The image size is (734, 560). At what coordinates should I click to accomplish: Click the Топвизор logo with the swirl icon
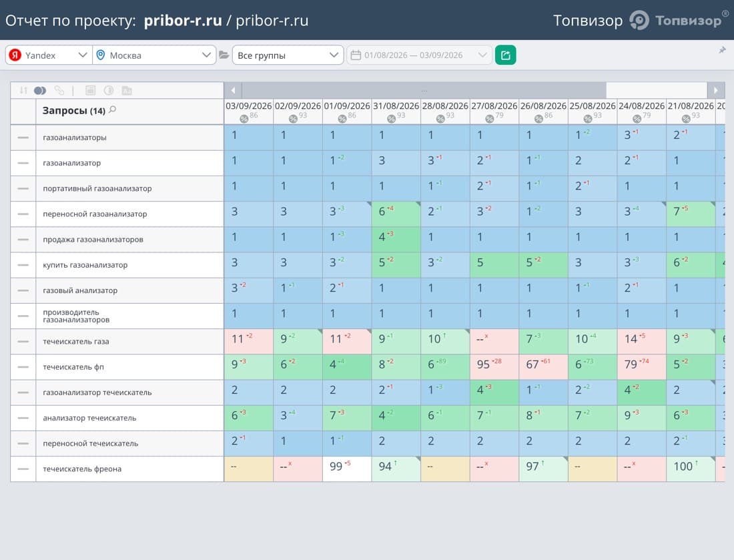pyautogui.click(x=679, y=20)
